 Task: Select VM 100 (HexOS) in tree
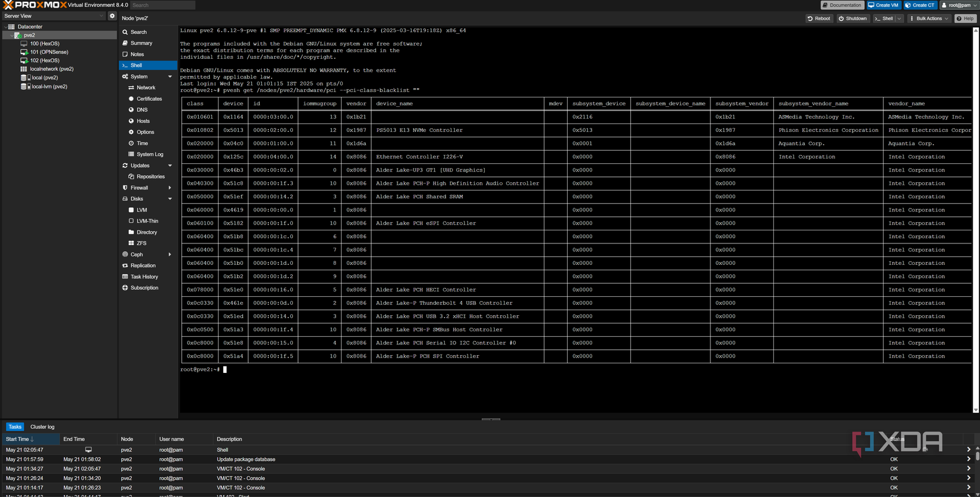click(x=45, y=43)
